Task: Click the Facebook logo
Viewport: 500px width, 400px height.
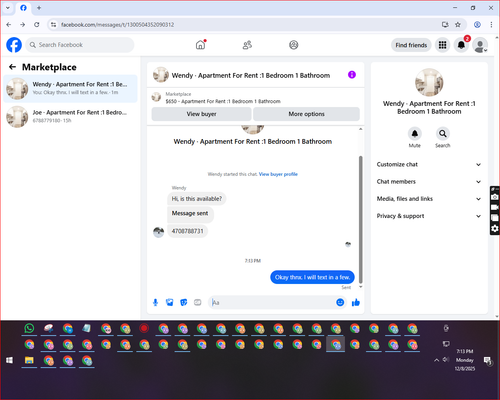Action: tap(14, 45)
